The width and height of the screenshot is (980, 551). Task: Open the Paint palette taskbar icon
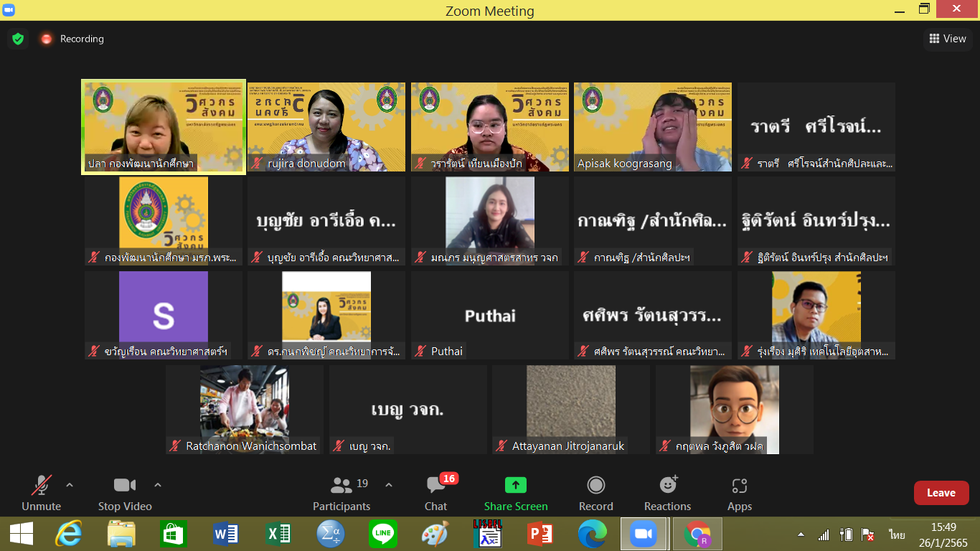435,534
